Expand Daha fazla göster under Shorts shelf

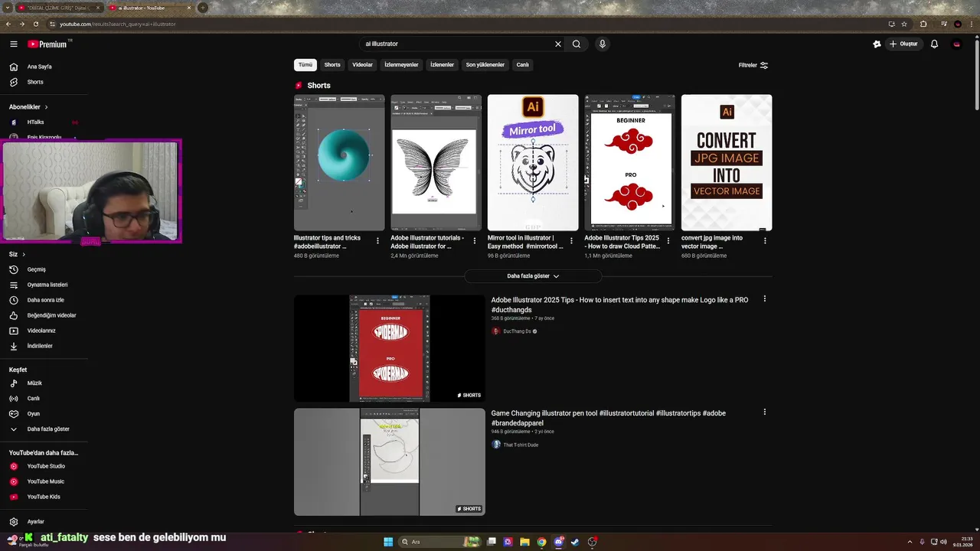pos(533,276)
